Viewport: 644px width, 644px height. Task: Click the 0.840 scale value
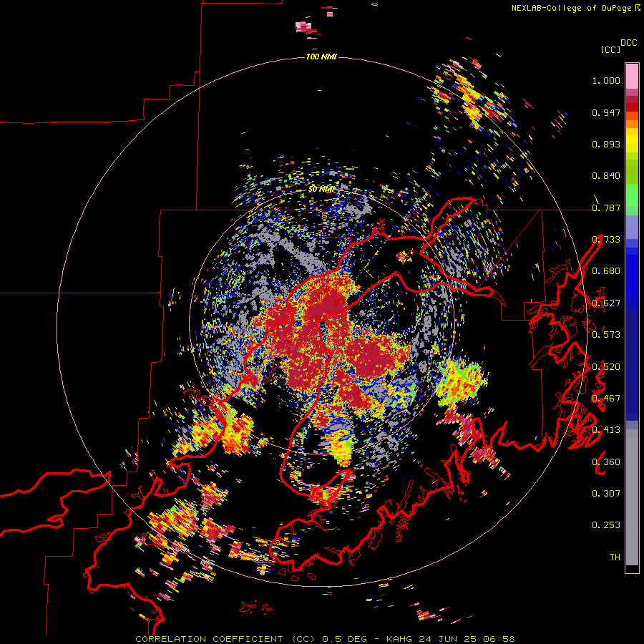606,176
